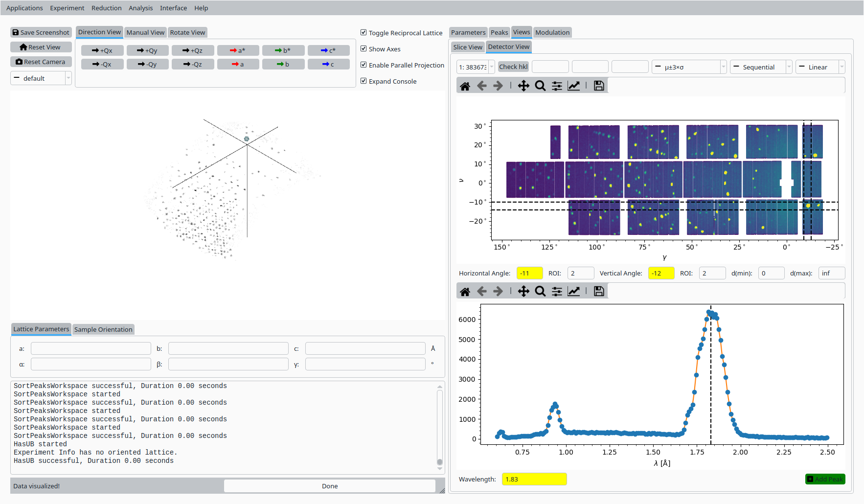Expand the Sequential dropdown
This screenshot has height=504, width=864.
click(x=761, y=67)
